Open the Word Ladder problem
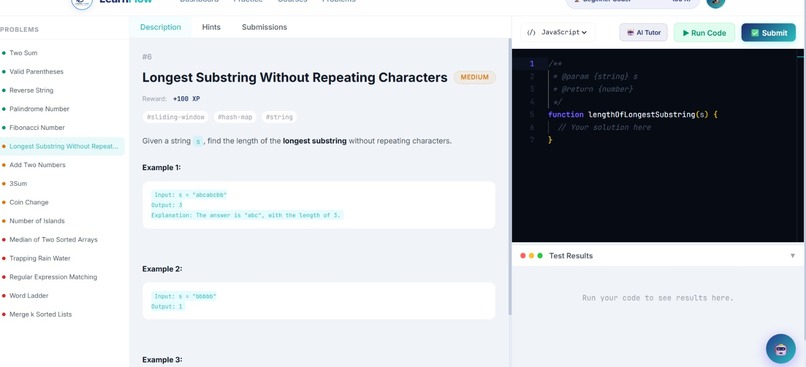The image size is (806, 367). point(62,296)
